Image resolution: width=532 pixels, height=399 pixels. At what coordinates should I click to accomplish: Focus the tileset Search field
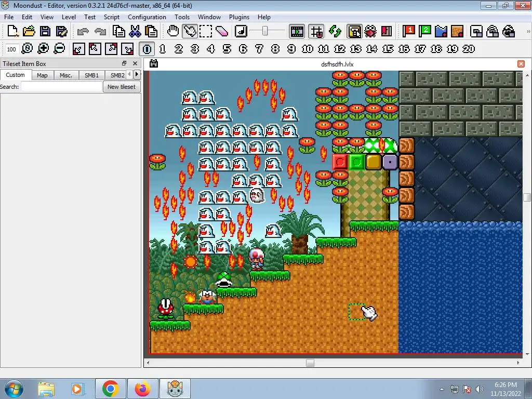[x=61, y=87]
